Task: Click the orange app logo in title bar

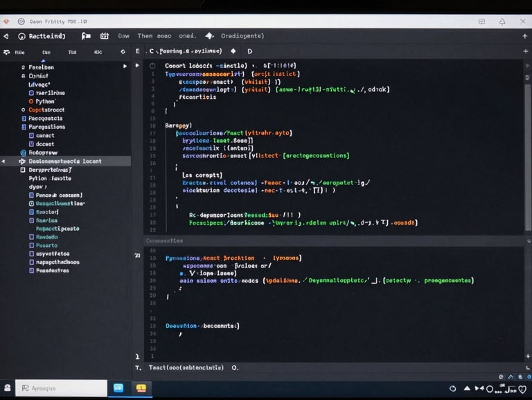Action: click(6, 21)
